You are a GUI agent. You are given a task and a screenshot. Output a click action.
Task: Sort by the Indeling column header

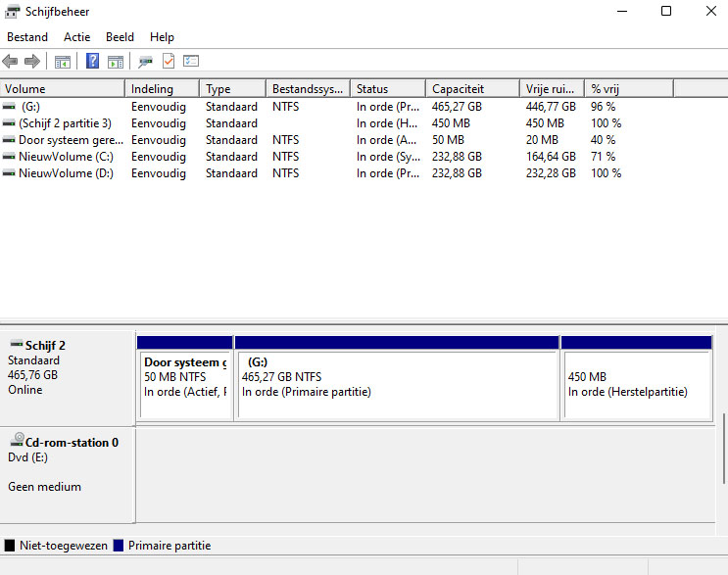163,88
